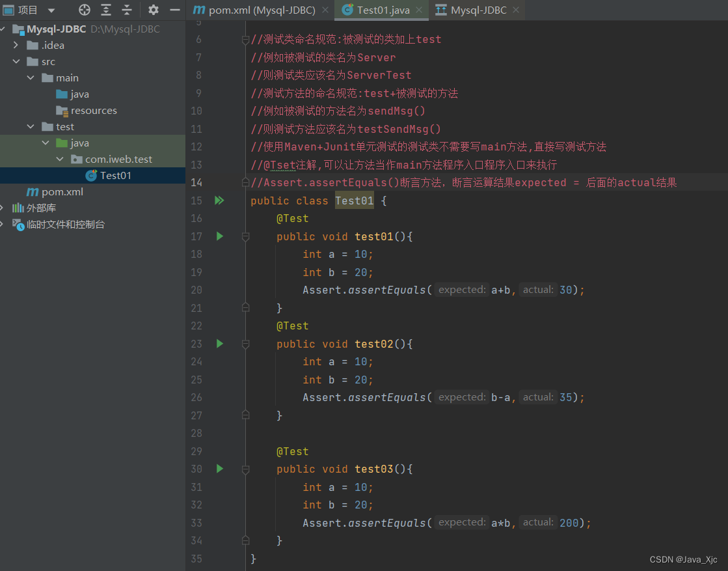
Task: Run test02 using gutter run arrow
Action: click(x=220, y=343)
